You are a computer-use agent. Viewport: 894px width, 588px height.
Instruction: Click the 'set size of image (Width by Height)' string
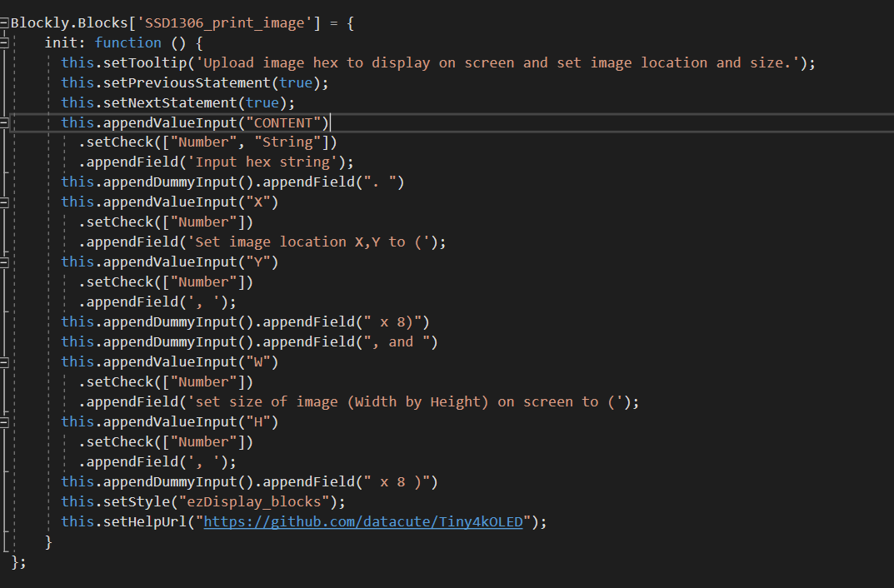point(406,402)
